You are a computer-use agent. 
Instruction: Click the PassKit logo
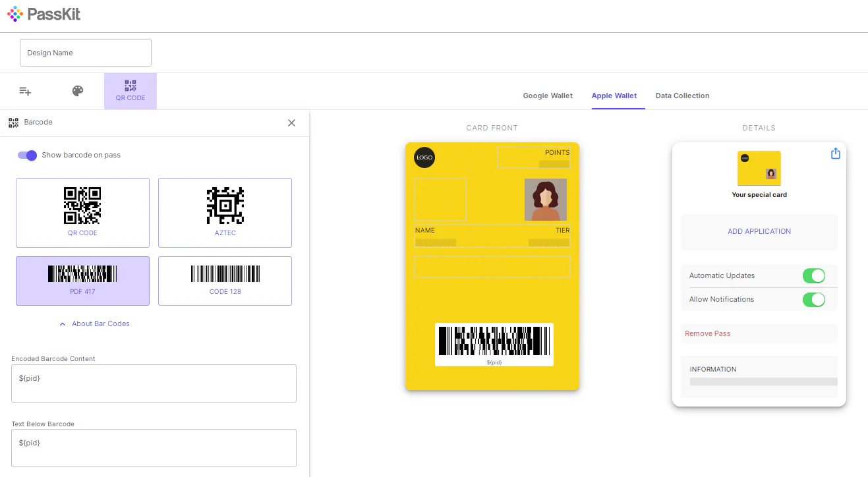(x=44, y=14)
